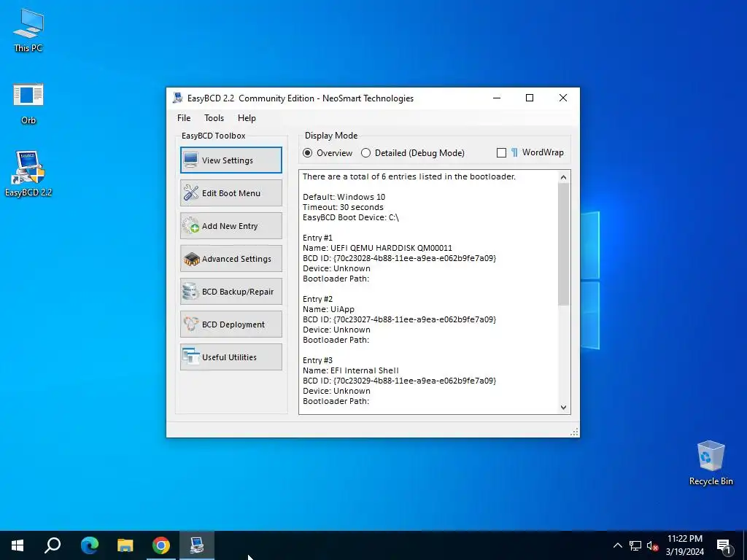The image size is (747, 560).
Task: Click the EasyBCD taskbar button
Action: point(197,545)
